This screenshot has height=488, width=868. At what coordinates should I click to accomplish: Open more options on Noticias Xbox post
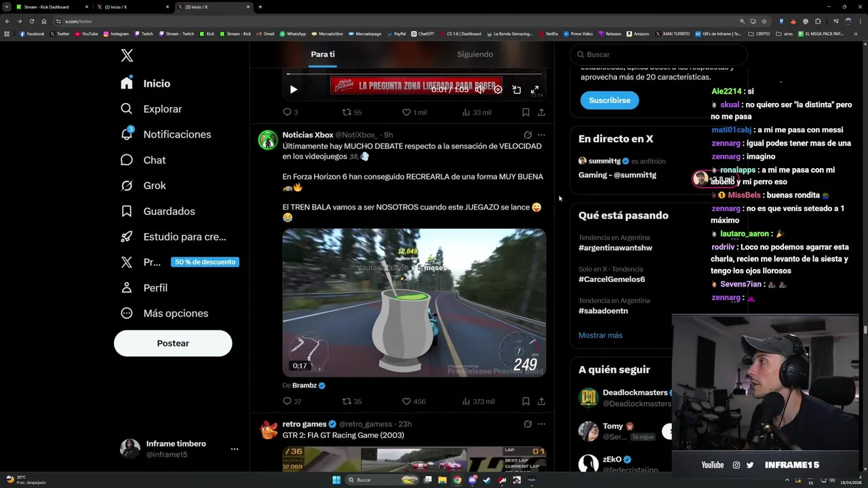coord(541,135)
